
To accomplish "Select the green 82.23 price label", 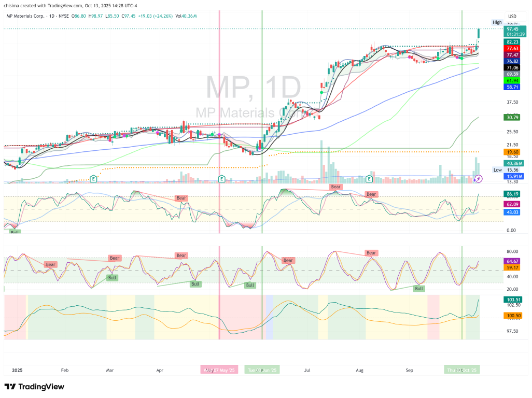I will 512,42.
